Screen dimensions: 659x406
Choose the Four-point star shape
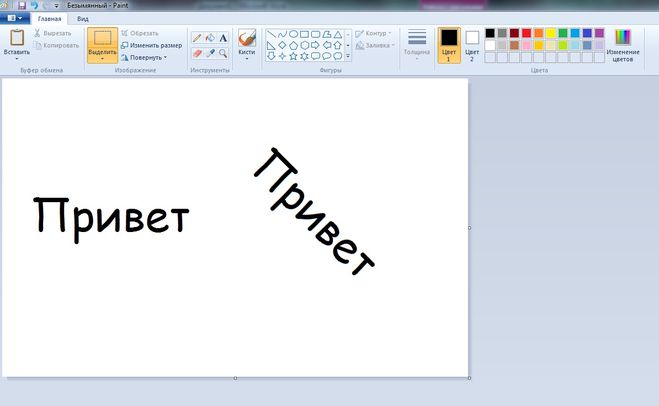point(282,56)
